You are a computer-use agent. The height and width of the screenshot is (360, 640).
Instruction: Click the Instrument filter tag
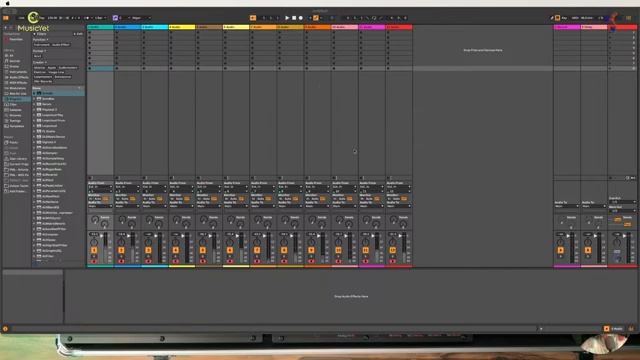[42, 44]
